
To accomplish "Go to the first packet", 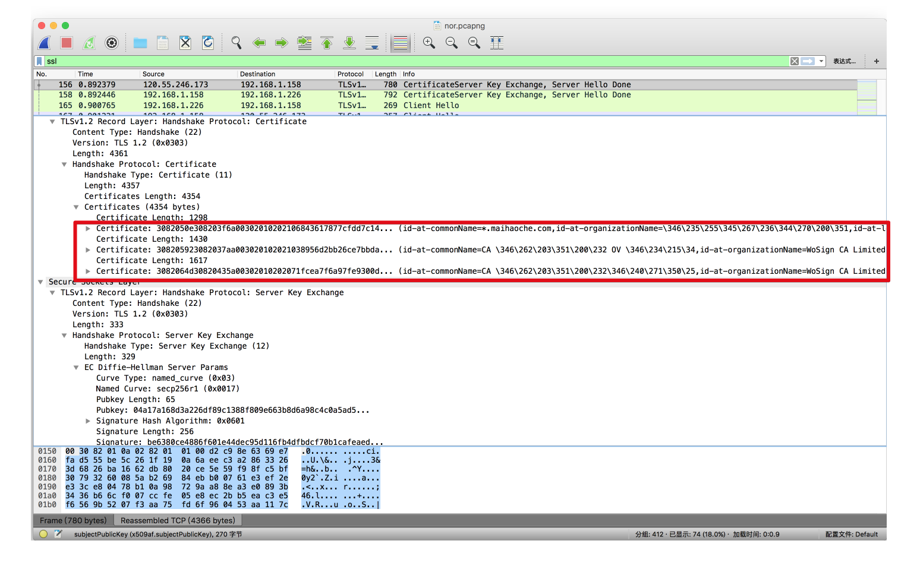I will [x=327, y=43].
